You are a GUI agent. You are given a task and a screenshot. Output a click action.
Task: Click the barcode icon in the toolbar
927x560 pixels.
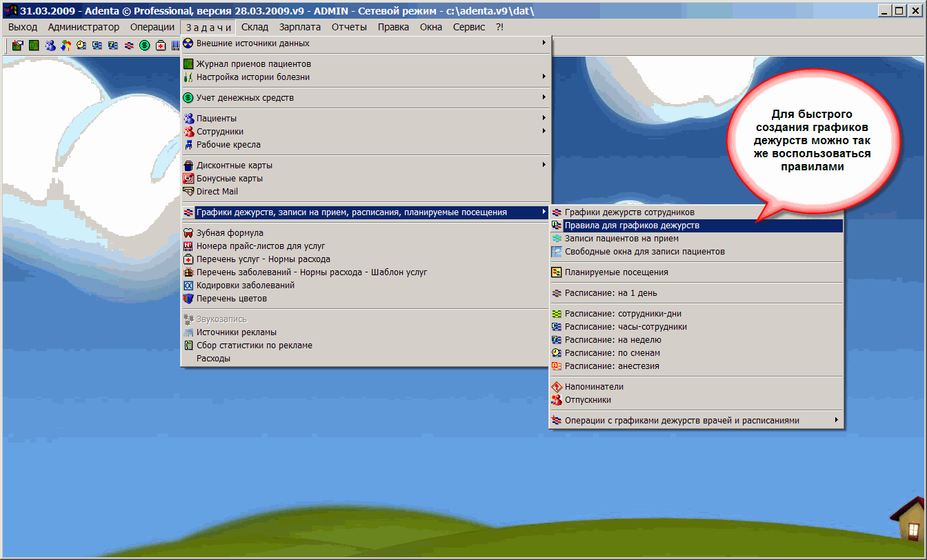tap(175, 46)
